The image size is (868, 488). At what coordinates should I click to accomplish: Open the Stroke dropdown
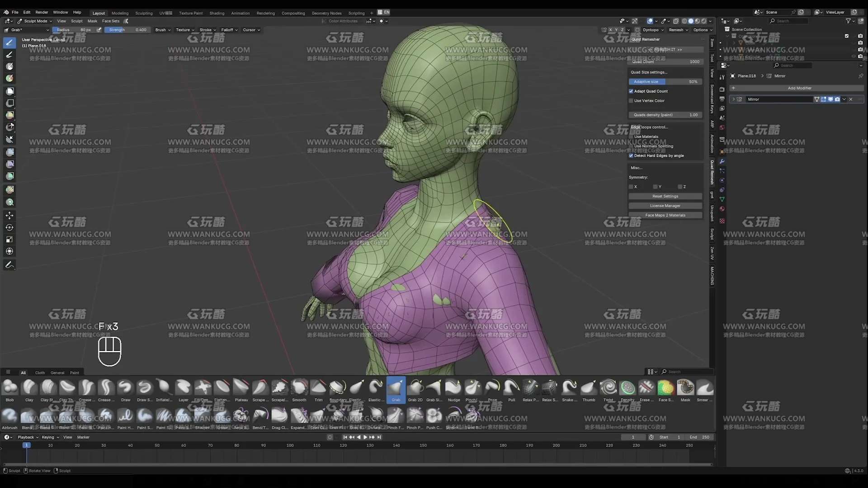tap(208, 30)
